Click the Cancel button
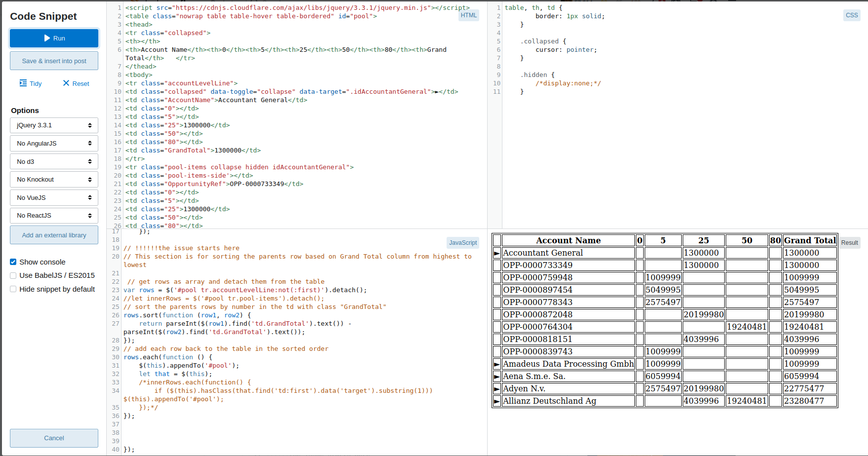Viewport: 868px width, 456px height. click(x=54, y=438)
